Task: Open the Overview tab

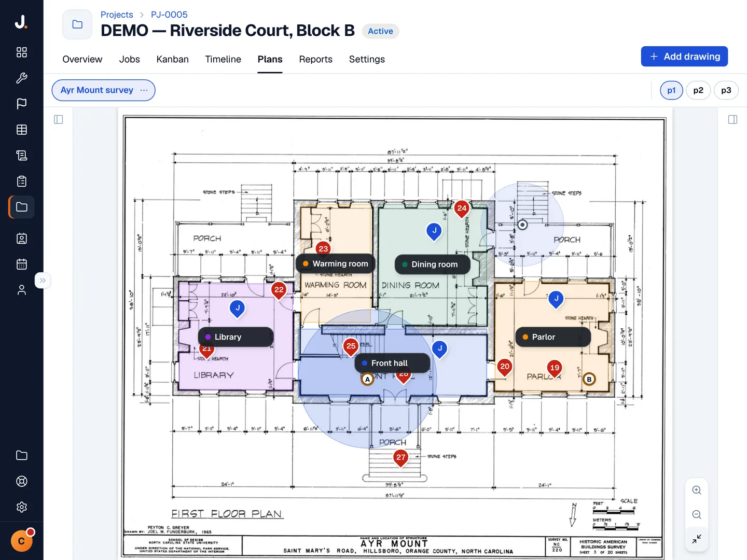Action: click(82, 60)
